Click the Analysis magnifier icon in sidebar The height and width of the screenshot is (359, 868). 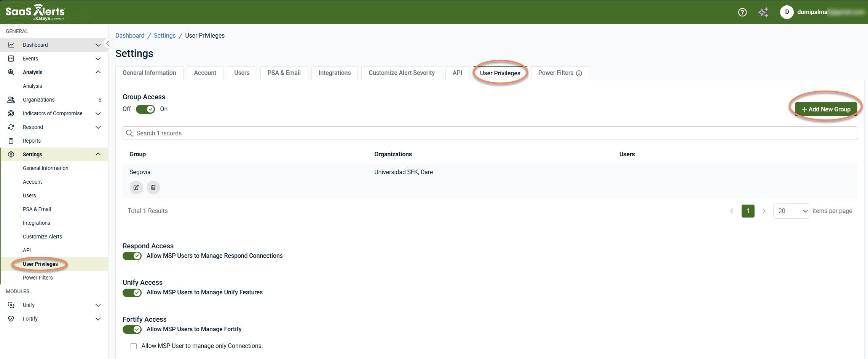11,72
